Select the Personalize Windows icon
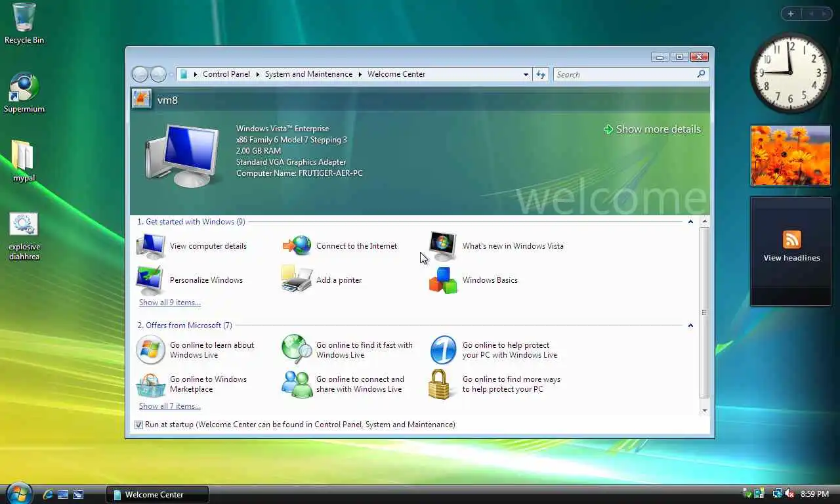Viewport: 840px width, 504px height. (x=150, y=280)
